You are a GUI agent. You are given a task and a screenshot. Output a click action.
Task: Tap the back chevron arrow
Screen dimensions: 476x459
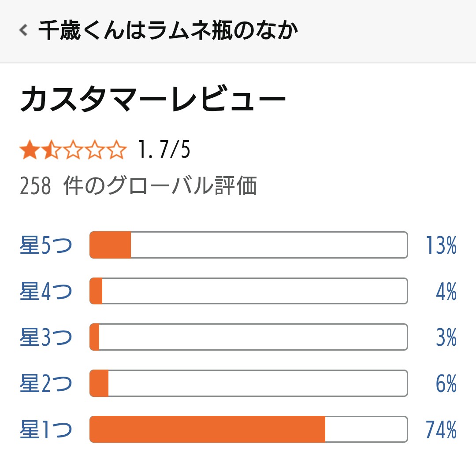(x=24, y=30)
